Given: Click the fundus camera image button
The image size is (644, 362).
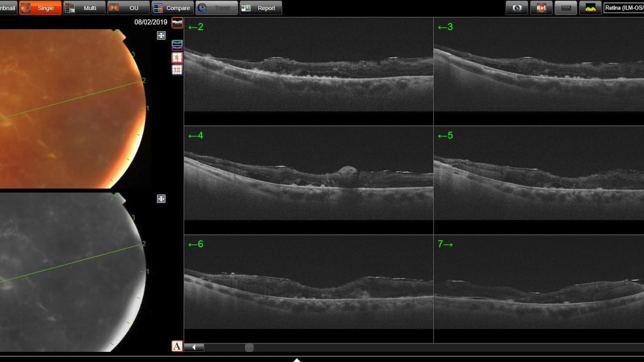Looking at the screenshot, I should [x=517, y=8].
